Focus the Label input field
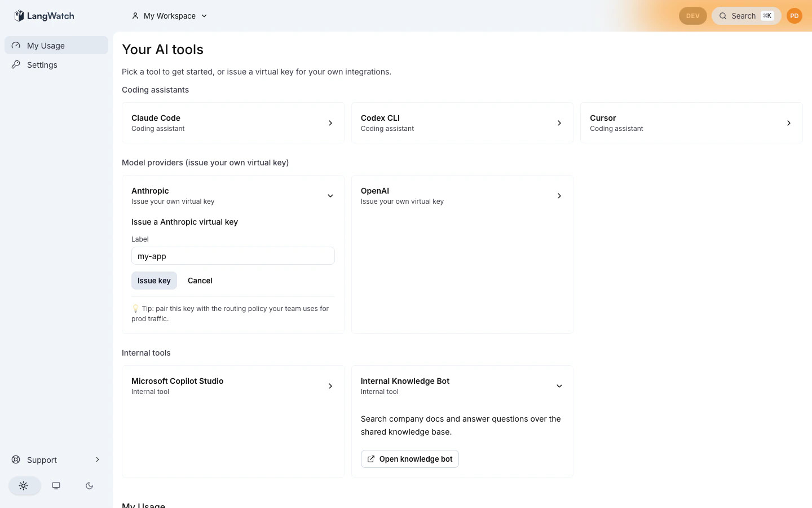 coord(233,256)
